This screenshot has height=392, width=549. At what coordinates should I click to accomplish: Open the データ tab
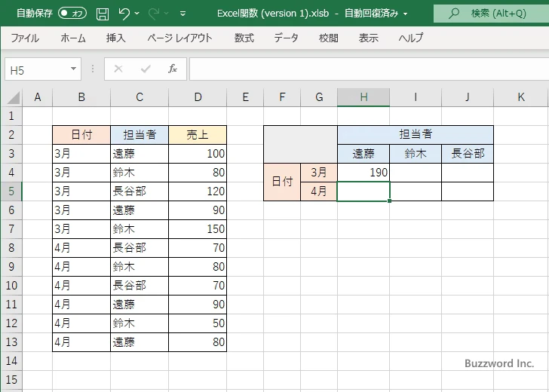[286, 38]
